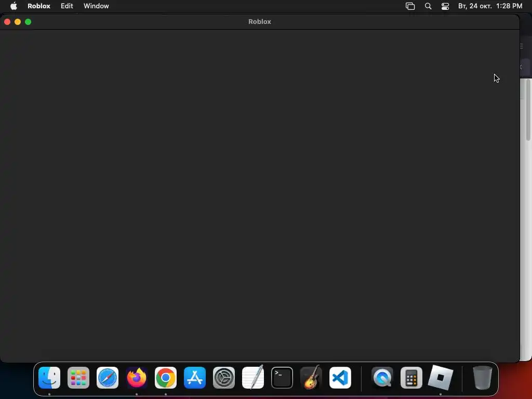This screenshot has width=532, height=399.
Task: Launch Terminal from the Dock
Action: (x=282, y=378)
